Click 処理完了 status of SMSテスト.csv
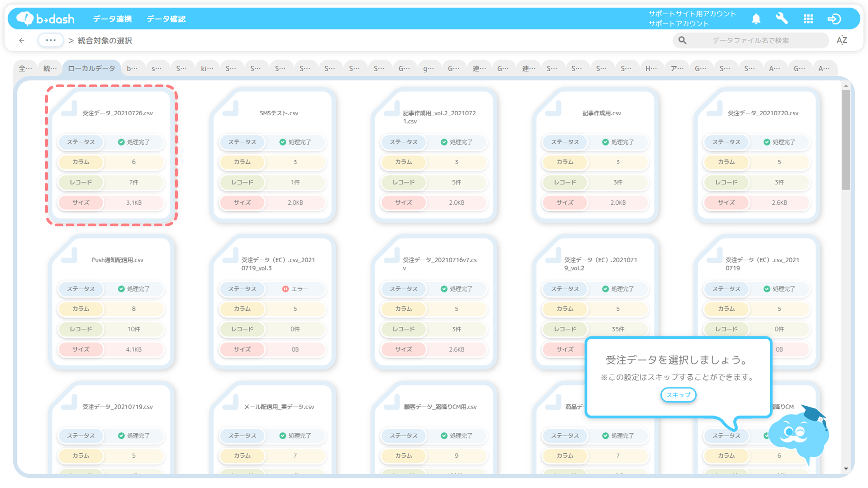Image resolution: width=868 pixels, height=488 pixels. [x=295, y=142]
